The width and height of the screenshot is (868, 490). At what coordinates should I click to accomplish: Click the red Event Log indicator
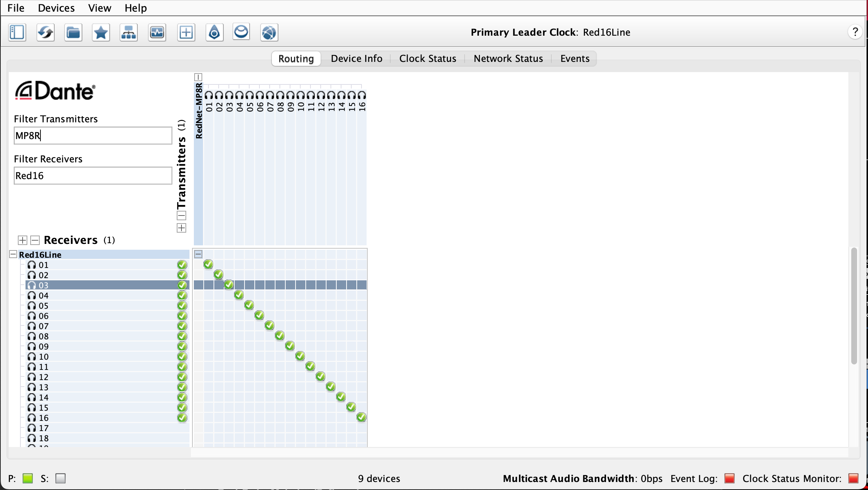click(730, 478)
